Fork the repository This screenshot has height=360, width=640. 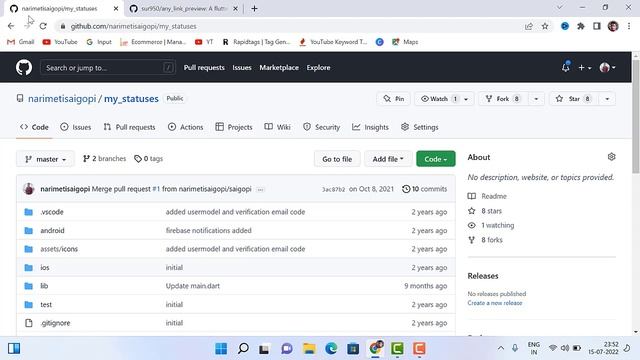(503, 99)
